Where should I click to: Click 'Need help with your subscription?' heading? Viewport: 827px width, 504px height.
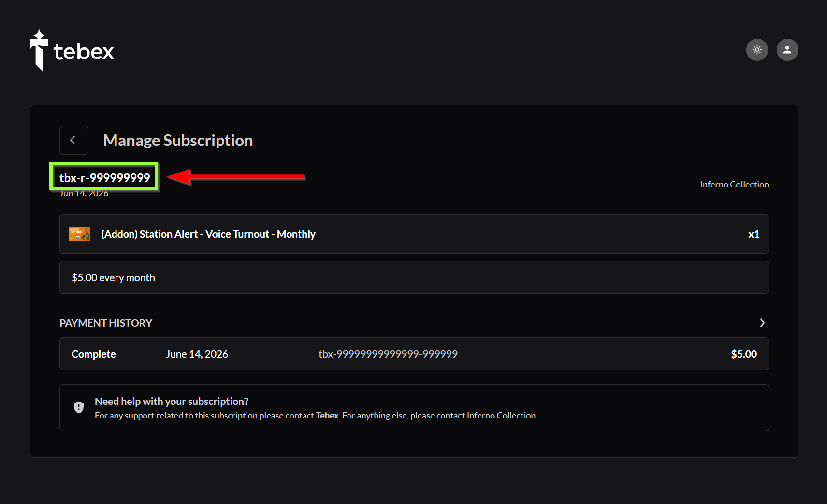pos(172,402)
